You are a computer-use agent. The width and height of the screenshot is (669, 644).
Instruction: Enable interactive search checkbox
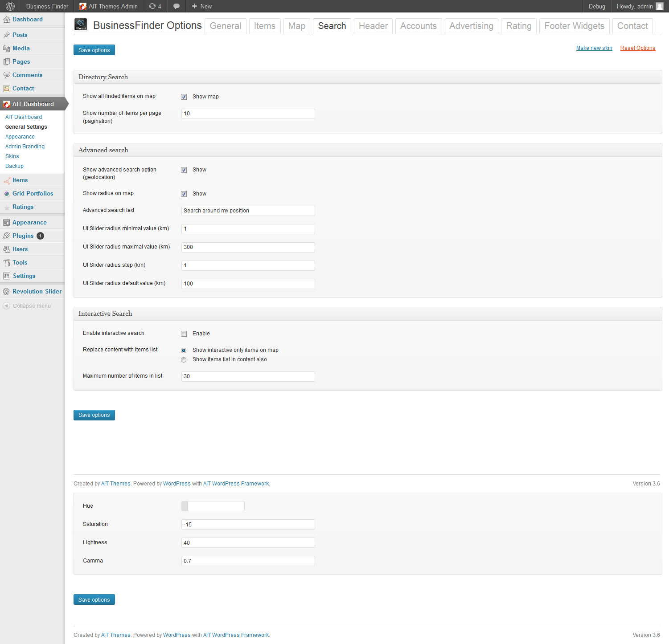pos(184,334)
